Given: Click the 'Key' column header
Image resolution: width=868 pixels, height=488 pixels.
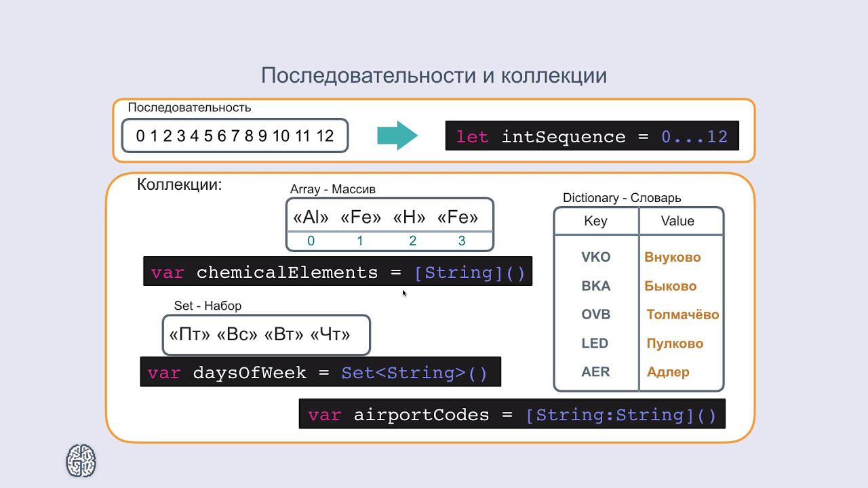Looking at the screenshot, I should pos(595,221).
